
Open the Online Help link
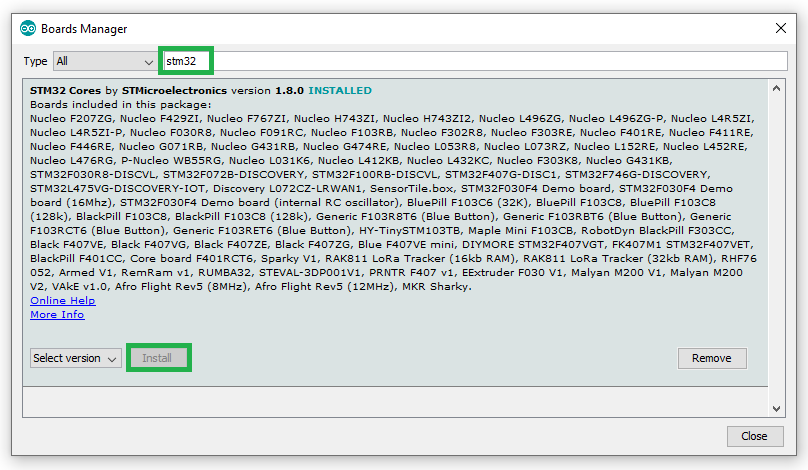(x=62, y=300)
